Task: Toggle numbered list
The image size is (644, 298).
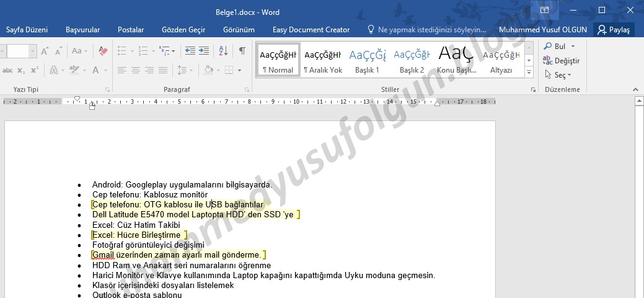Action: click(x=143, y=51)
